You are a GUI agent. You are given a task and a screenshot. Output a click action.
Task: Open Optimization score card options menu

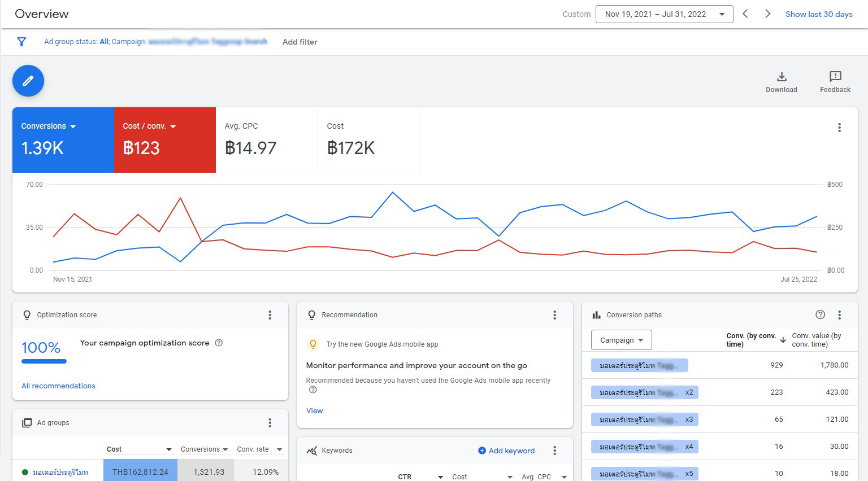tap(270, 315)
